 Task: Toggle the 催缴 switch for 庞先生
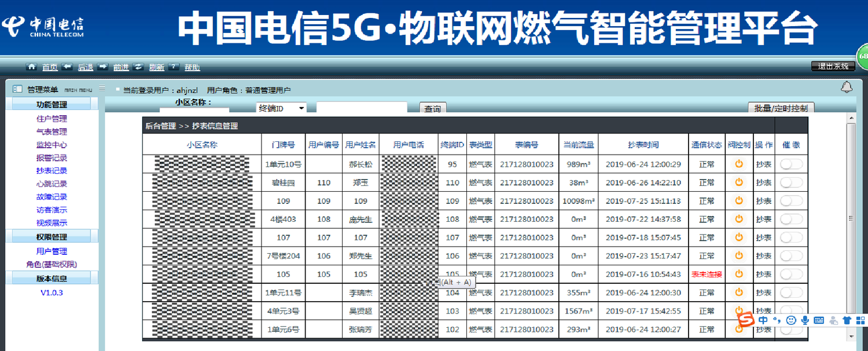point(791,219)
